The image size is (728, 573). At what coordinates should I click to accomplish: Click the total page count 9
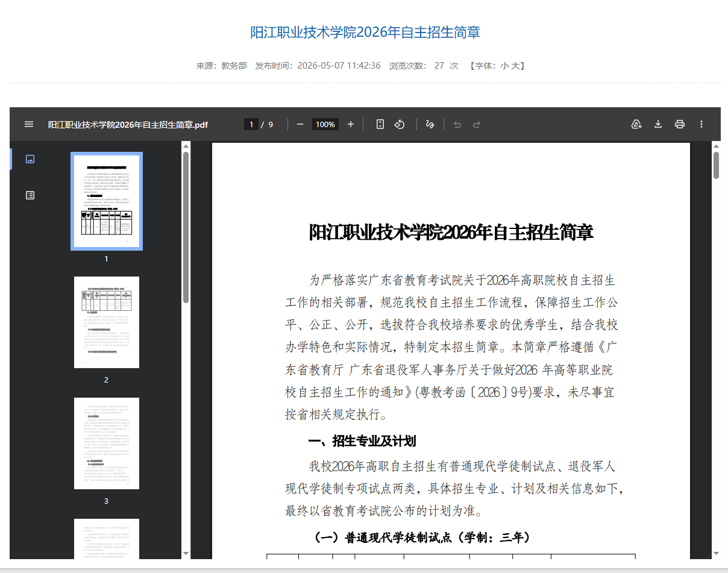271,125
